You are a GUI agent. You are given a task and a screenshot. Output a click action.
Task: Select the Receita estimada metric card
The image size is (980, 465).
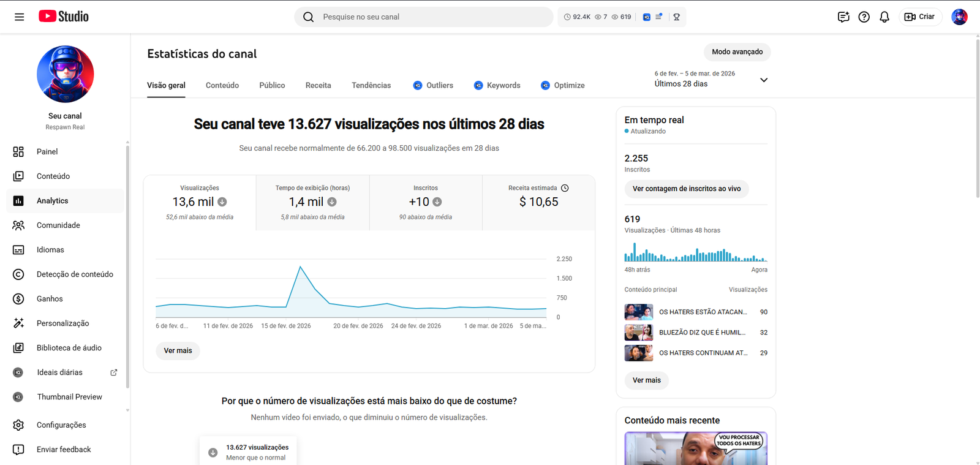[x=539, y=203]
